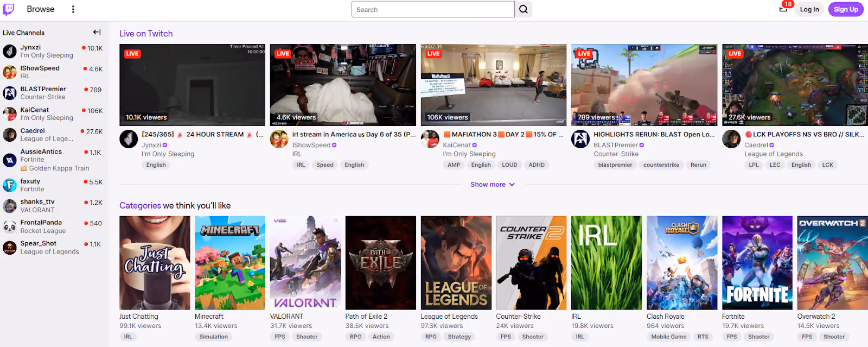
Task: Click the LCK tag on Caedrel's card
Action: [827, 165]
